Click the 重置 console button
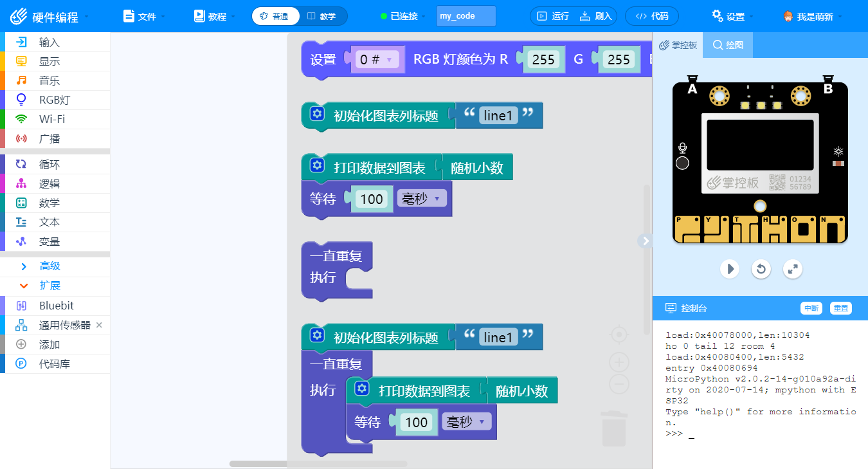 pos(840,308)
